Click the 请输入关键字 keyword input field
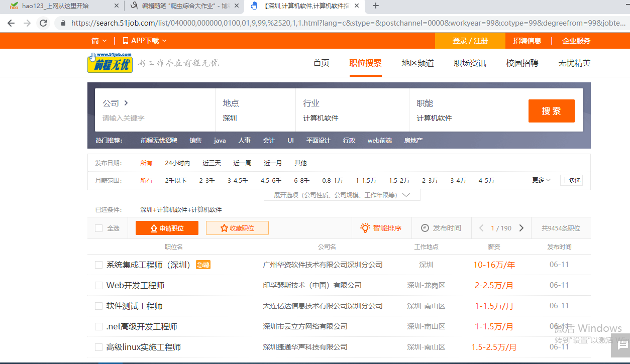 point(155,118)
